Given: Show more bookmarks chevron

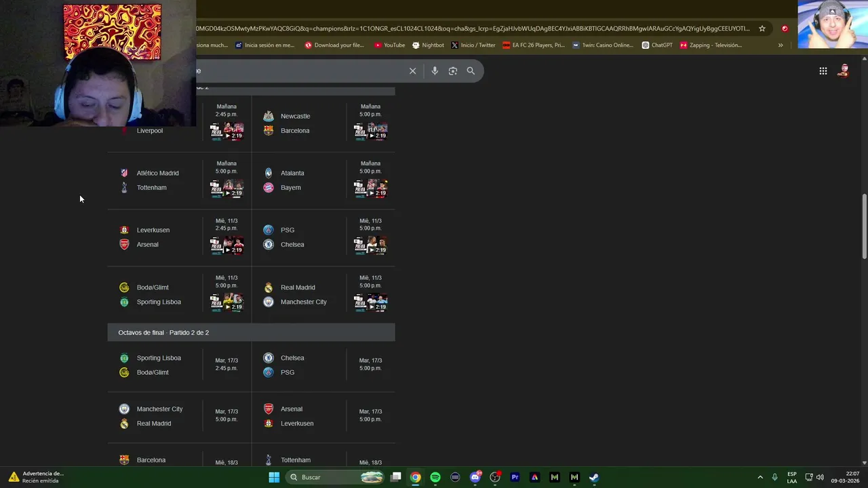Looking at the screenshot, I should [781, 45].
